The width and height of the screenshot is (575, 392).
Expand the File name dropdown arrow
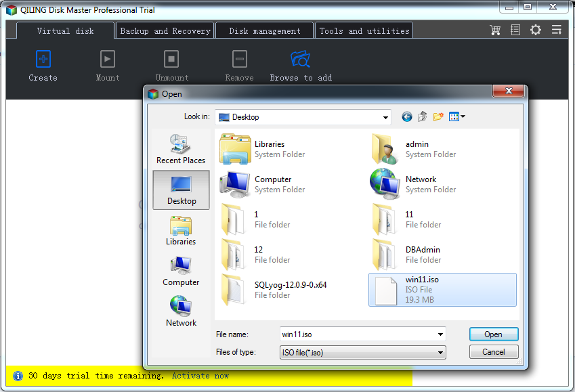pos(440,334)
